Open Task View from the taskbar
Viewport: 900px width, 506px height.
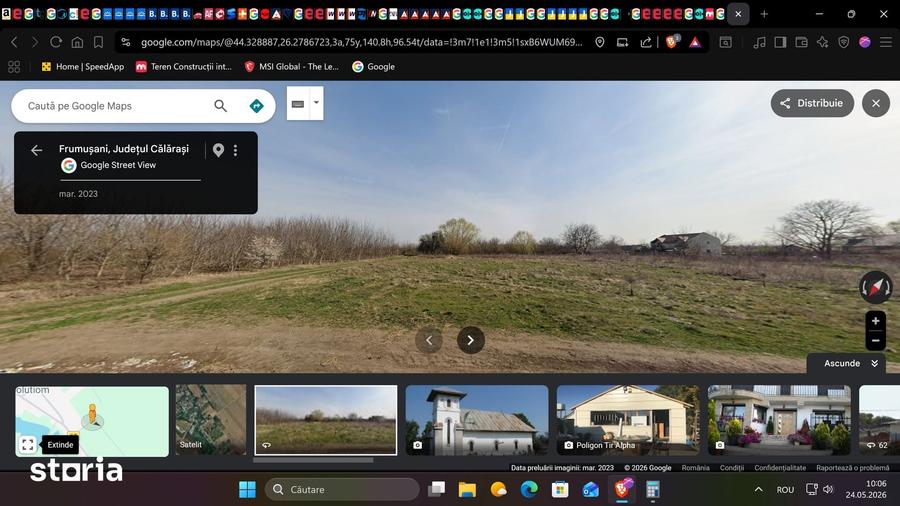pyautogui.click(x=437, y=489)
